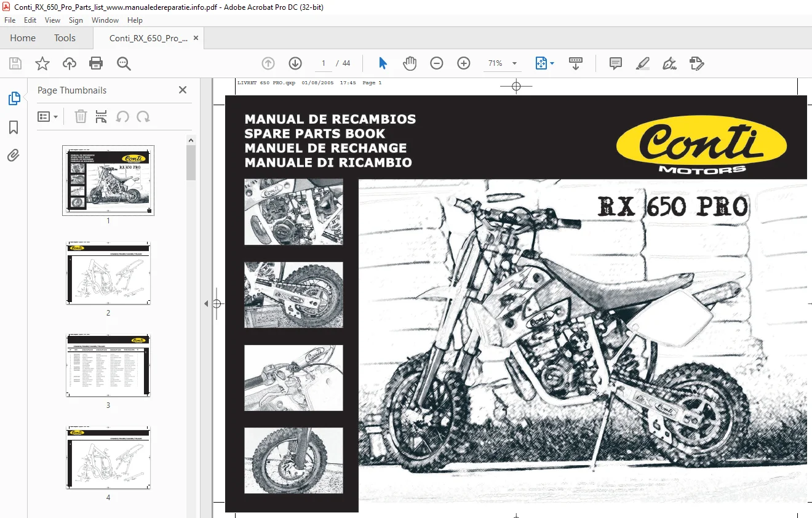Open the thumbnails options dropdown menu
This screenshot has width=812, height=518.
click(x=48, y=116)
